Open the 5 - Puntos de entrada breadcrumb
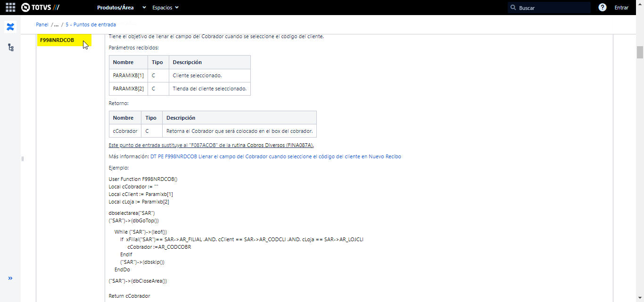The image size is (644, 302). 91,24
